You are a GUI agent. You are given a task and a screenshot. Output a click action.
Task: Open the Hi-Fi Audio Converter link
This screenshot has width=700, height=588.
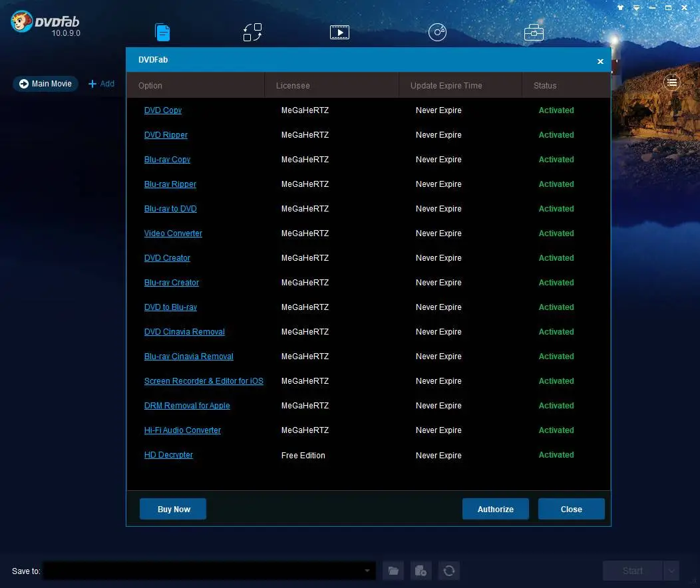click(x=182, y=430)
